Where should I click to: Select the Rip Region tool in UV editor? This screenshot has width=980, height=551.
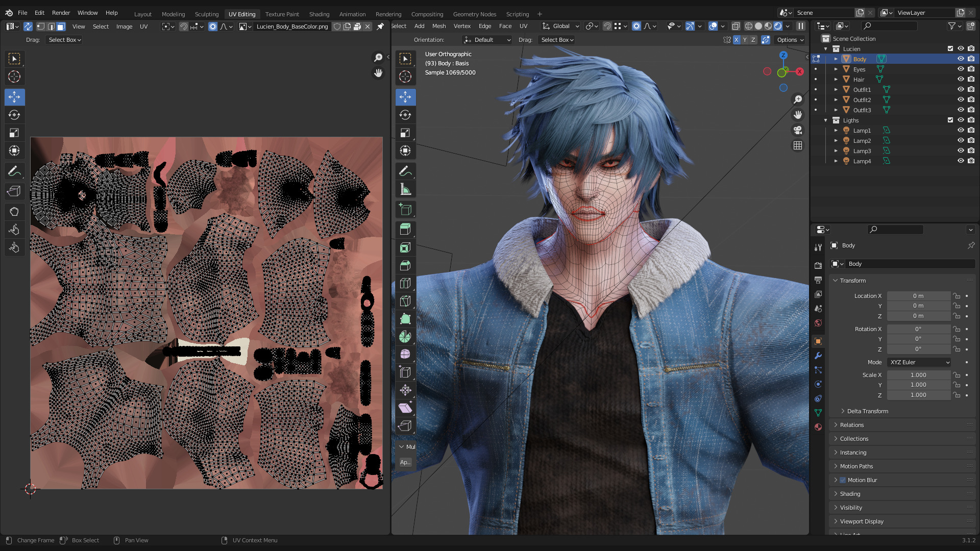click(14, 191)
